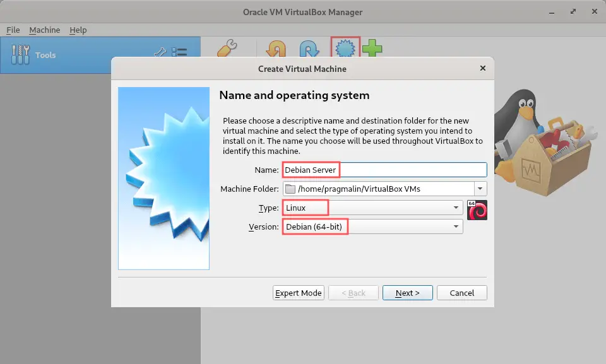The height and width of the screenshot is (364, 606).
Task: Maximize the VirtualBox Manager window
Action: point(573,11)
